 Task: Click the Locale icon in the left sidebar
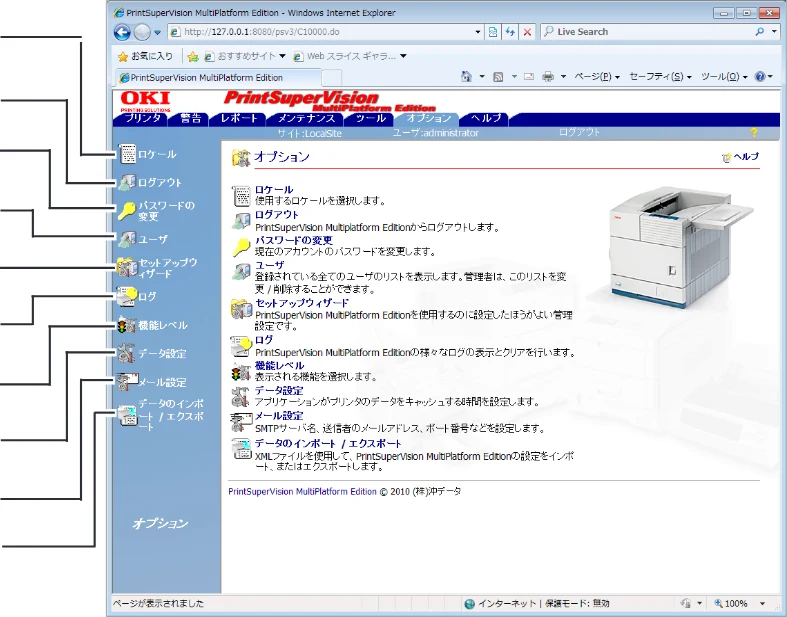coord(127,154)
